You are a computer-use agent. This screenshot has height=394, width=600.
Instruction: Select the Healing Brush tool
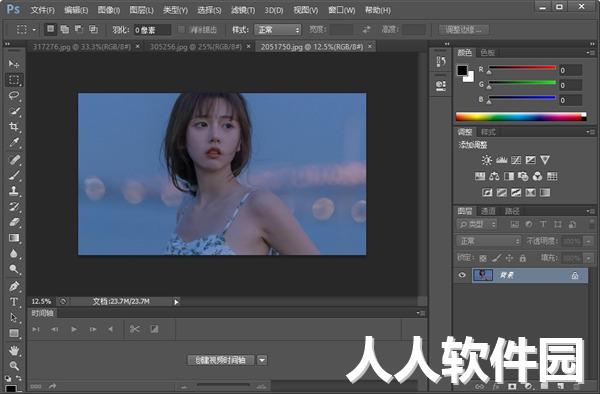click(14, 159)
